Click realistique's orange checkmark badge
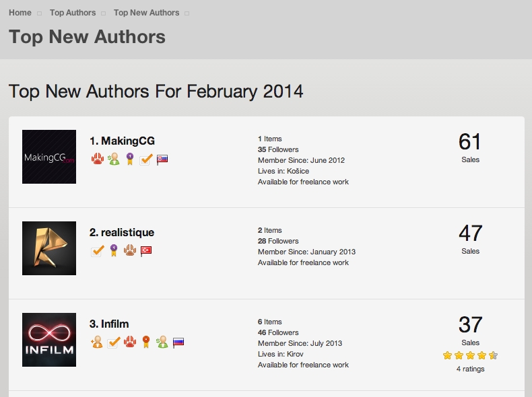532x397 pixels. tap(98, 251)
